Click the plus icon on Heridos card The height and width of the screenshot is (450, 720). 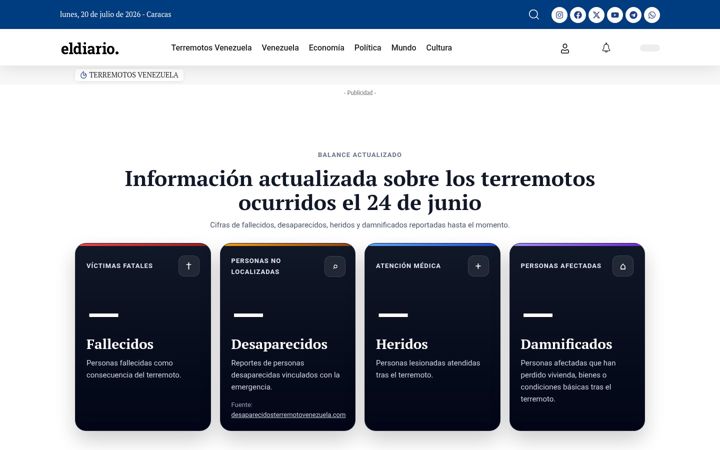click(x=478, y=266)
